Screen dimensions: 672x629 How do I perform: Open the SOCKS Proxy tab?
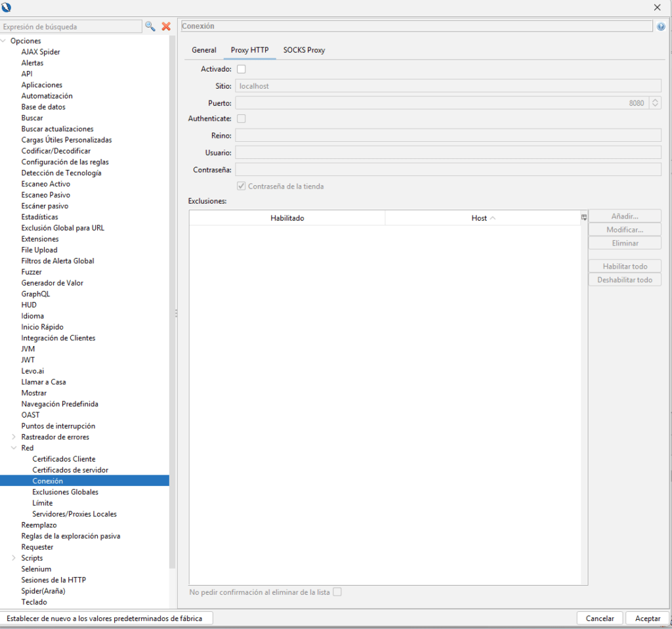coord(304,50)
